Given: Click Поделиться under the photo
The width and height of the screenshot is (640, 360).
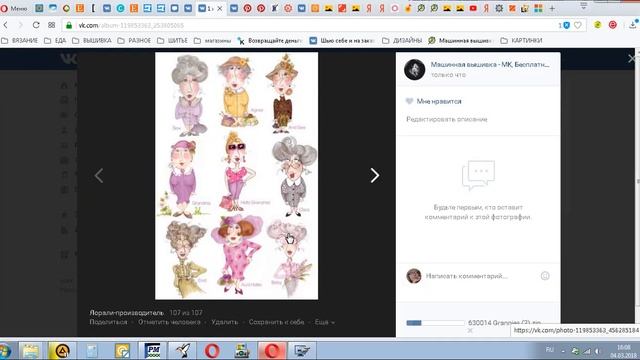Looking at the screenshot, I should (x=108, y=322).
